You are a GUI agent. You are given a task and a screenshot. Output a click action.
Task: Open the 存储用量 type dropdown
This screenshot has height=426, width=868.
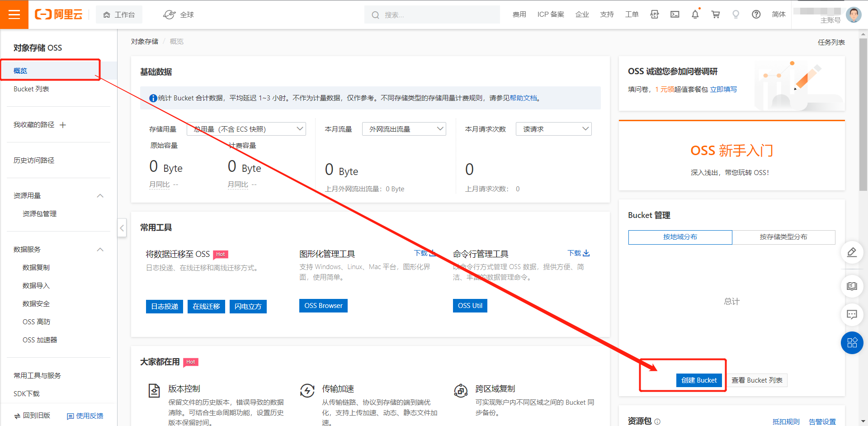246,129
